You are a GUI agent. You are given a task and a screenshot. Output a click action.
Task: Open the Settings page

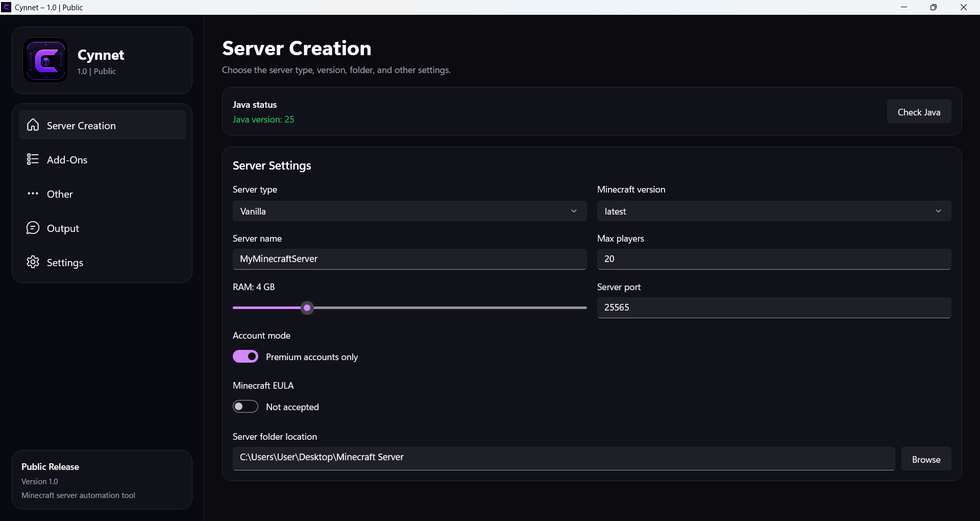pos(102,262)
